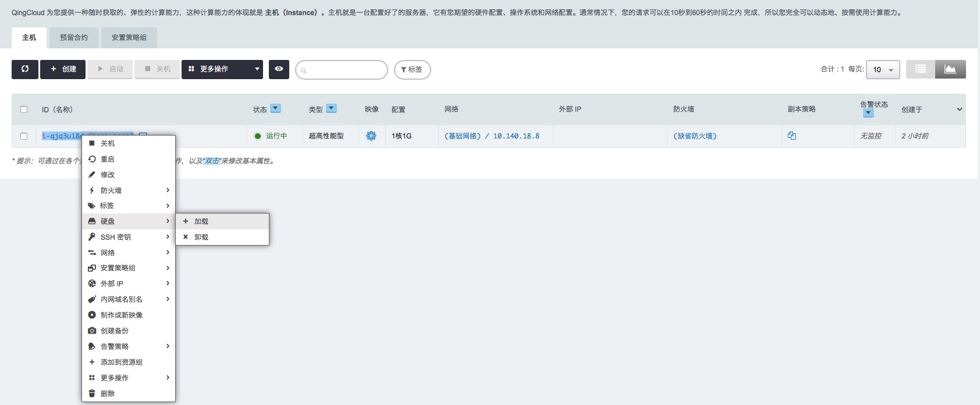Open the 状态 column filter dropdown
This screenshot has height=405, width=980.
tap(276, 108)
